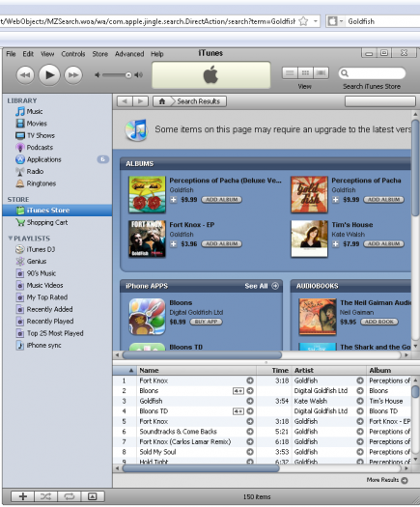This screenshot has width=420, height=507.
Task: Open Shopping Cart in the Store section
Action: click(x=47, y=222)
